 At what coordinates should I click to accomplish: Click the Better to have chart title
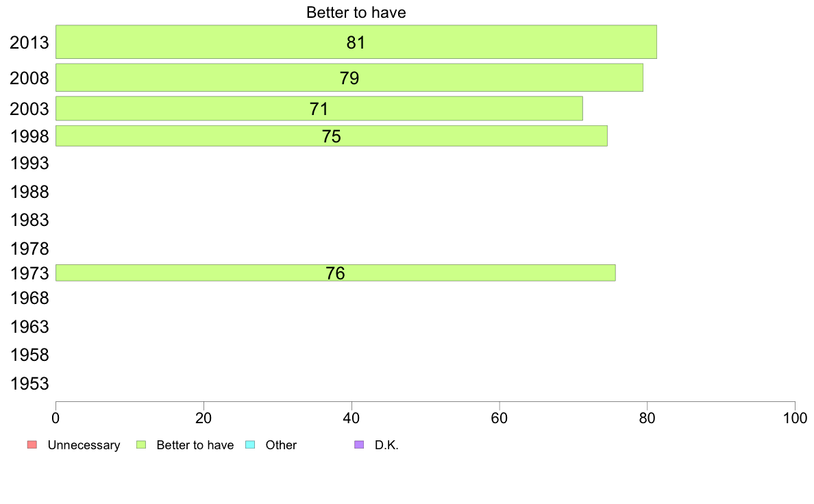(356, 12)
